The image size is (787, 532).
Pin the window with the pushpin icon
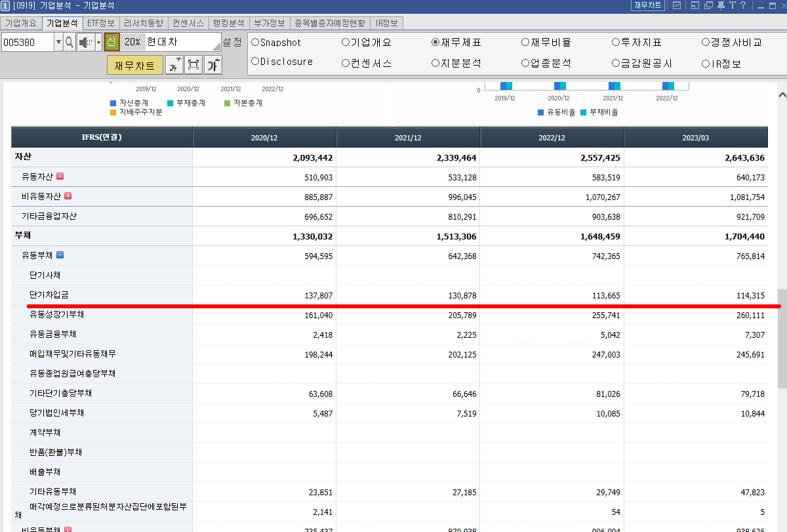coord(721,5)
